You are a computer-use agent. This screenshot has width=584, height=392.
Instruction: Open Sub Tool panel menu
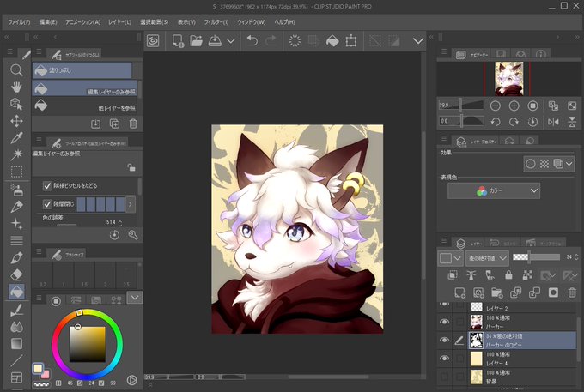click(39, 52)
